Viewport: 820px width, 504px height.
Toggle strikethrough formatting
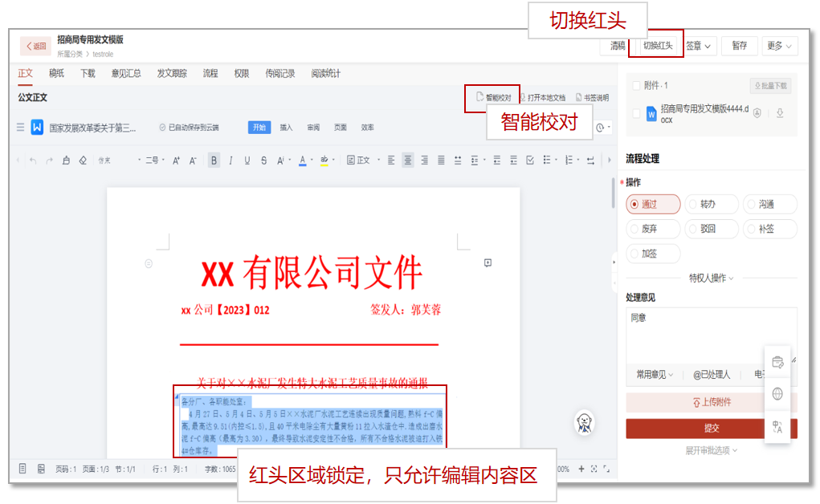[x=263, y=161]
